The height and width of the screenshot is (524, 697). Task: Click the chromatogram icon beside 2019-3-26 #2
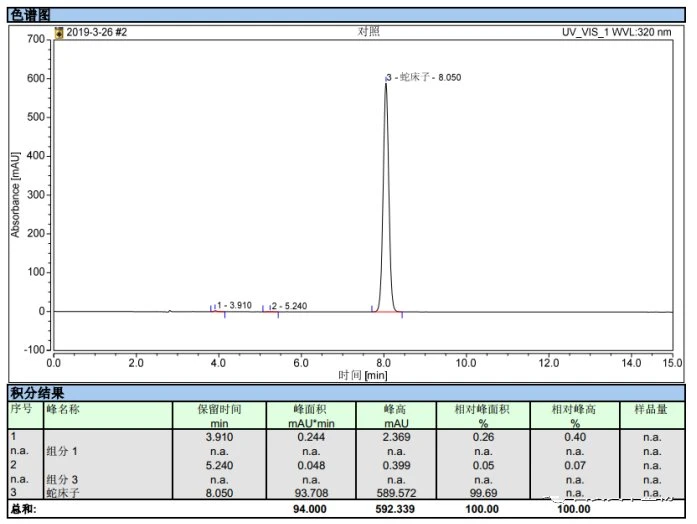pos(59,33)
